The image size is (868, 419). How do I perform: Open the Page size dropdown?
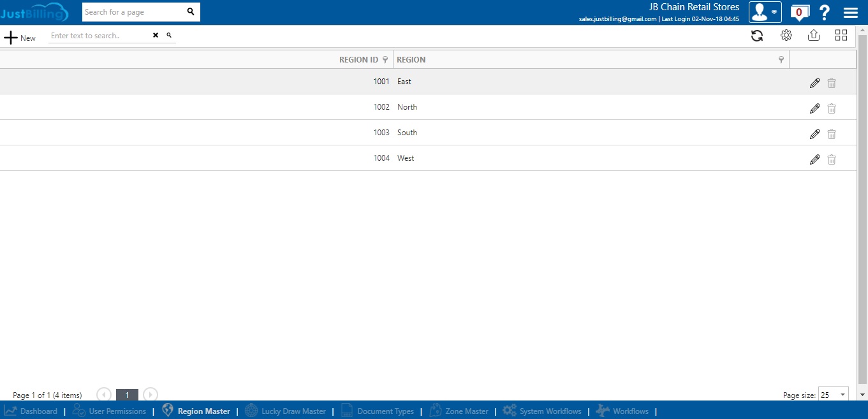coord(834,395)
